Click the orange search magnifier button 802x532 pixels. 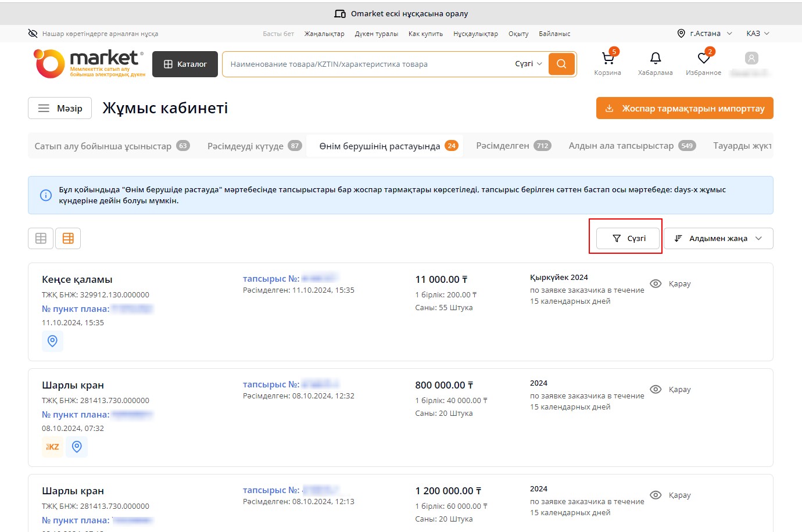point(561,64)
